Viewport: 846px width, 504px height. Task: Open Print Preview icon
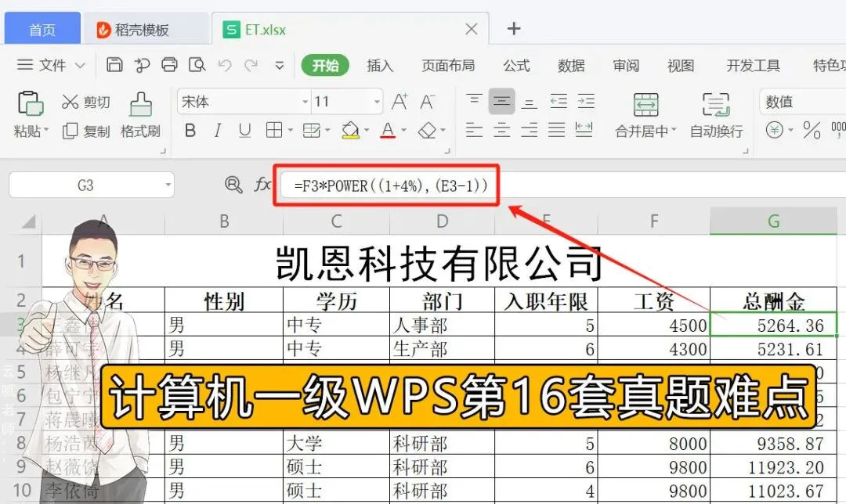(197, 65)
